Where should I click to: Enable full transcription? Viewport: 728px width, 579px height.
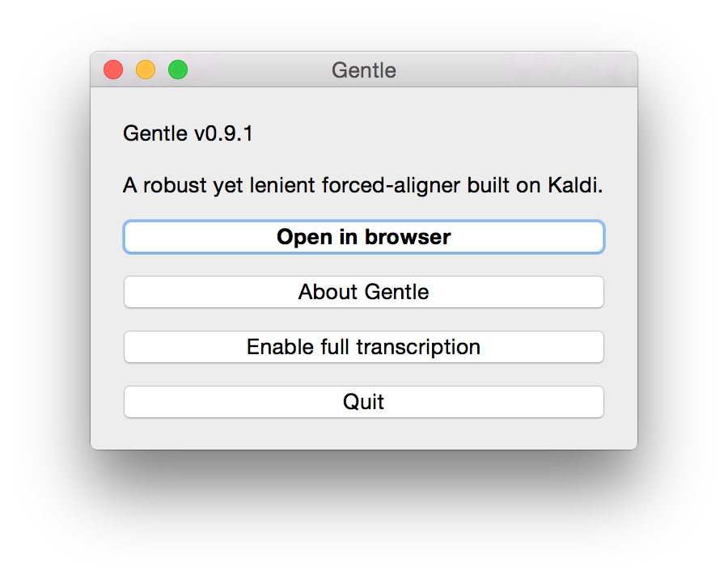point(363,347)
